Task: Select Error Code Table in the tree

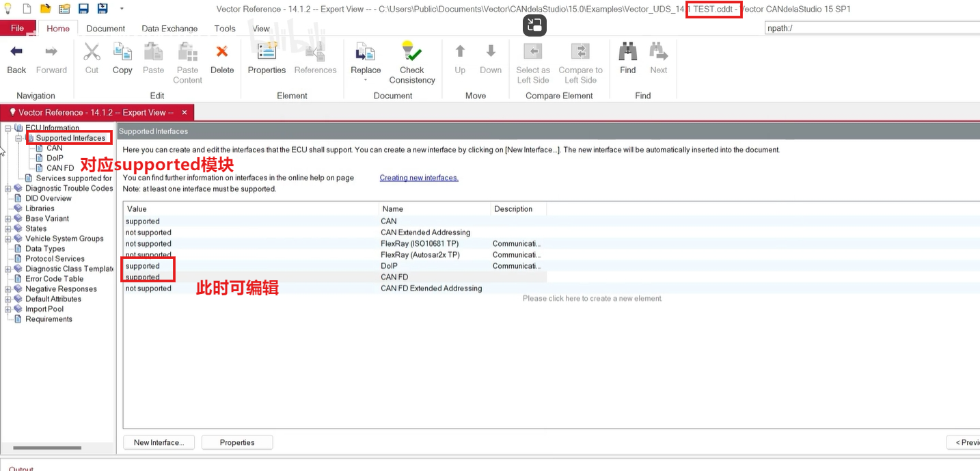Action: click(x=54, y=279)
